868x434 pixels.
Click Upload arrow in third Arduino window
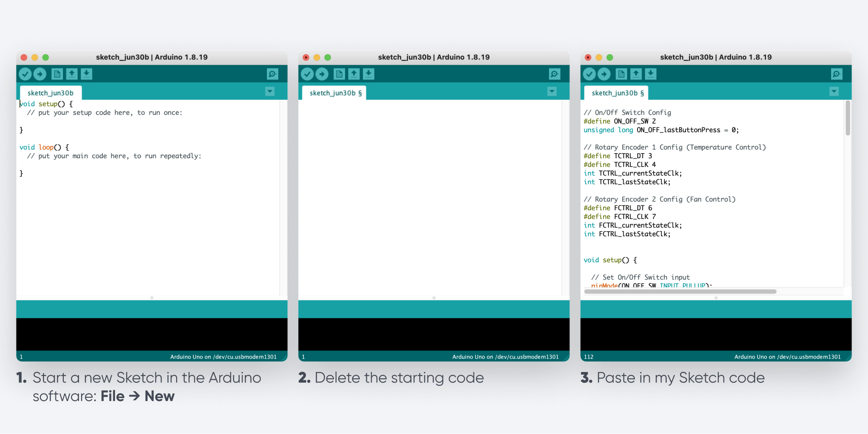[x=604, y=74]
